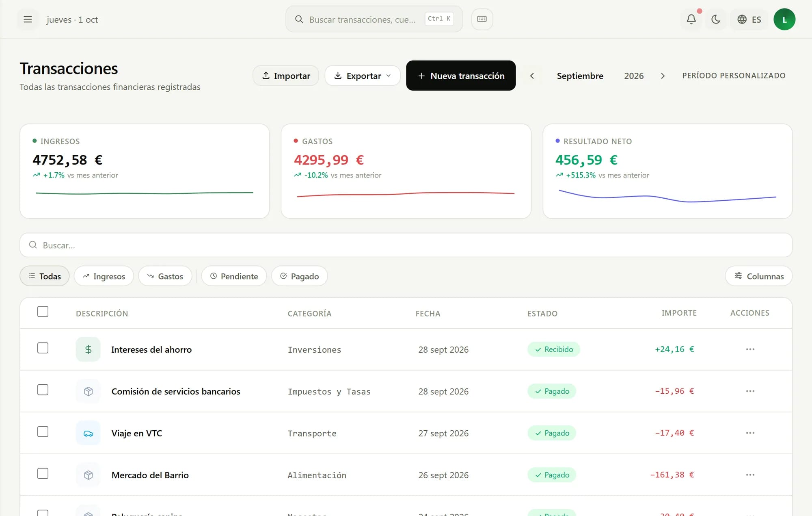Filter by Pendiente status
Viewport: 812px width, 516px height.
(x=234, y=276)
